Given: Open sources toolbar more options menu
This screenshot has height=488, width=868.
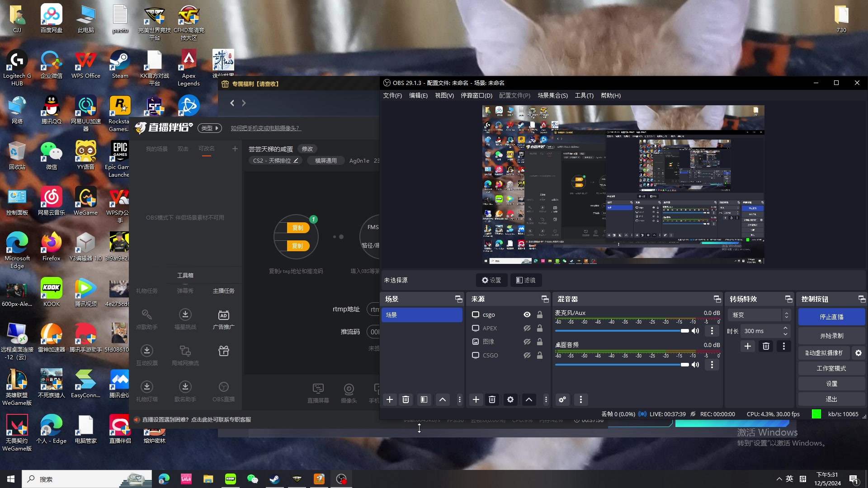Looking at the screenshot, I should (x=546, y=399).
